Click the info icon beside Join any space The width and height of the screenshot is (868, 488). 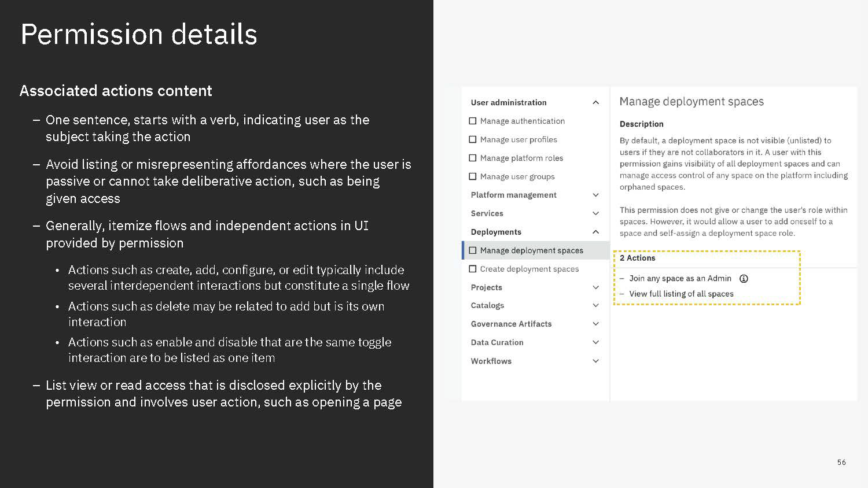pyautogui.click(x=744, y=279)
